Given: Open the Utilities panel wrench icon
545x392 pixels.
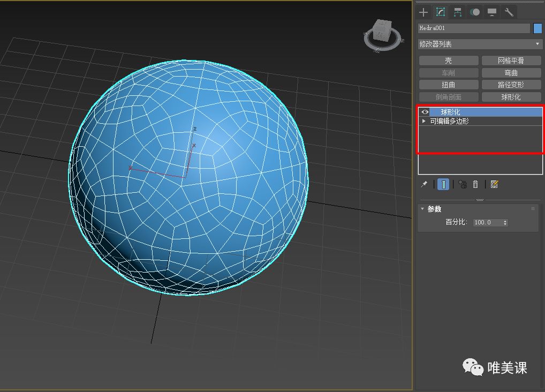Looking at the screenshot, I should click(x=509, y=12).
